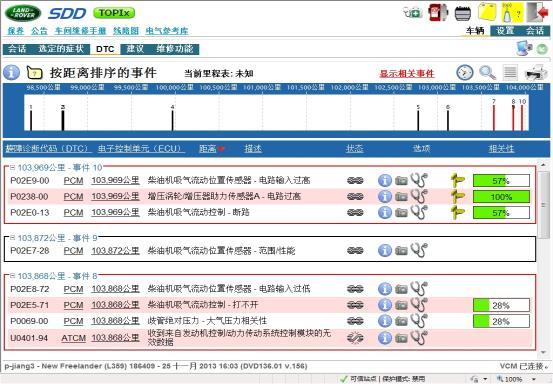Sort by 距离 column header
This screenshot has height=384, width=553.
[208, 148]
